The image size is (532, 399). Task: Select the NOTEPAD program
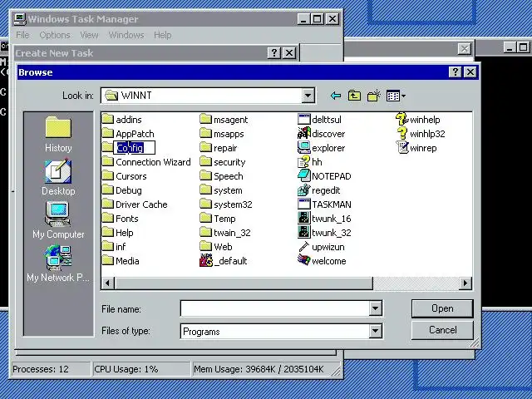pyautogui.click(x=324, y=176)
